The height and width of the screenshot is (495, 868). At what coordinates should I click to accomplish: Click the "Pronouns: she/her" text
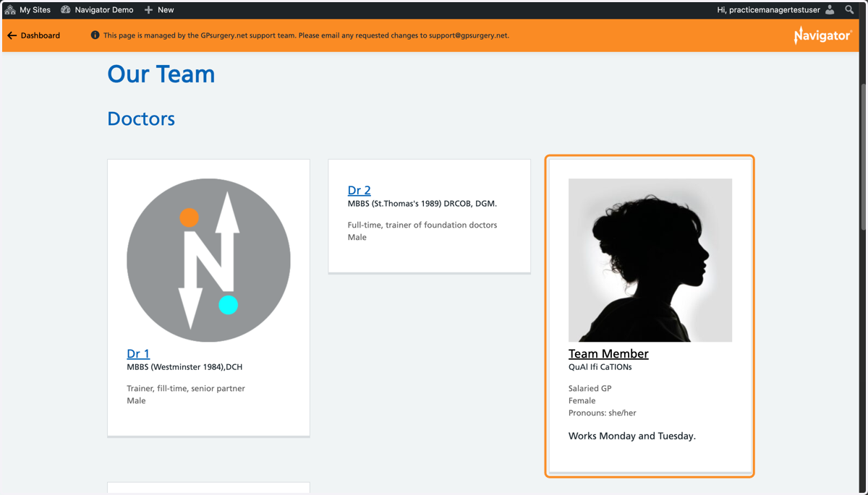click(603, 413)
